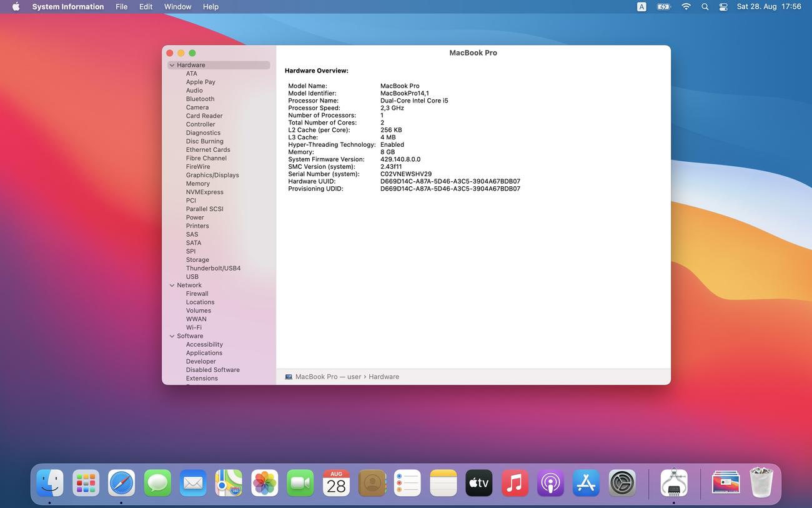Viewport: 812px width, 508px height.
Task: Select Firewall under Network
Action: (197, 294)
